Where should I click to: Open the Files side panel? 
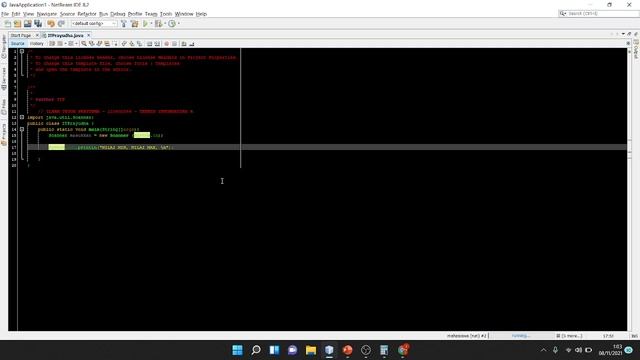pos(4,107)
